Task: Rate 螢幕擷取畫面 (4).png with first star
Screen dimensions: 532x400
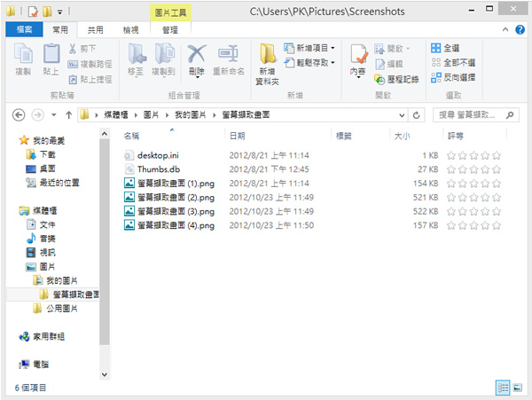Action: click(x=451, y=225)
